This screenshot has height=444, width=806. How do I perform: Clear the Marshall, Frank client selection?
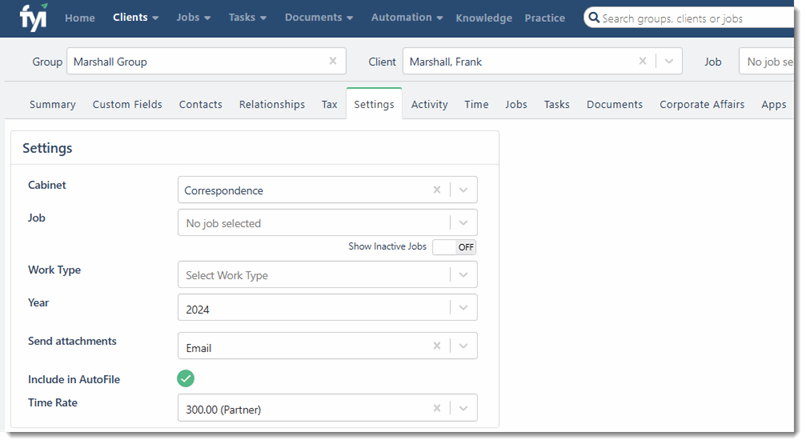[643, 61]
